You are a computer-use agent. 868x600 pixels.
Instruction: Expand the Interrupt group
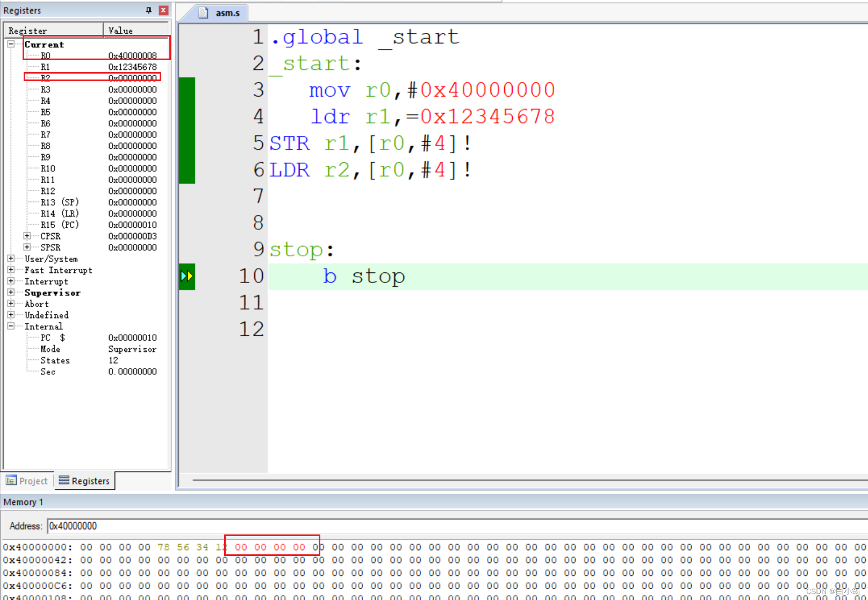click(11, 281)
